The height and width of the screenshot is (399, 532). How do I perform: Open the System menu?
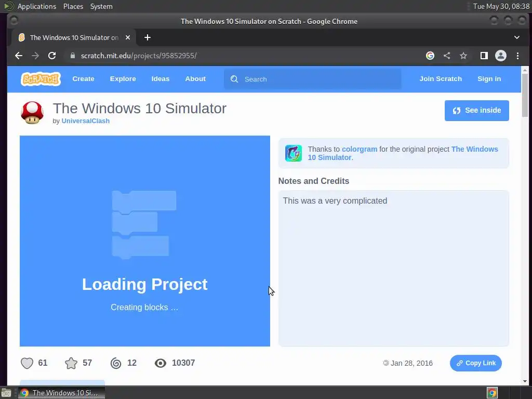[x=101, y=6]
